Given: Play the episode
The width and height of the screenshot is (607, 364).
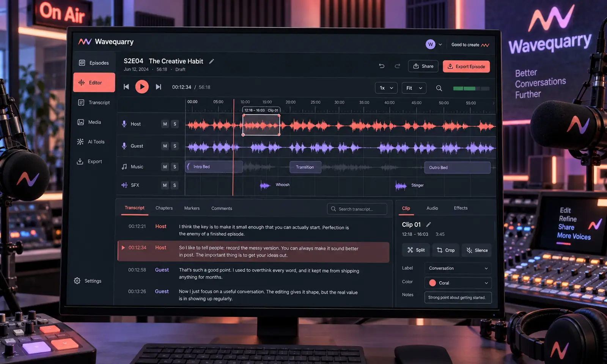Looking at the screenshot, I should (142, 87).
